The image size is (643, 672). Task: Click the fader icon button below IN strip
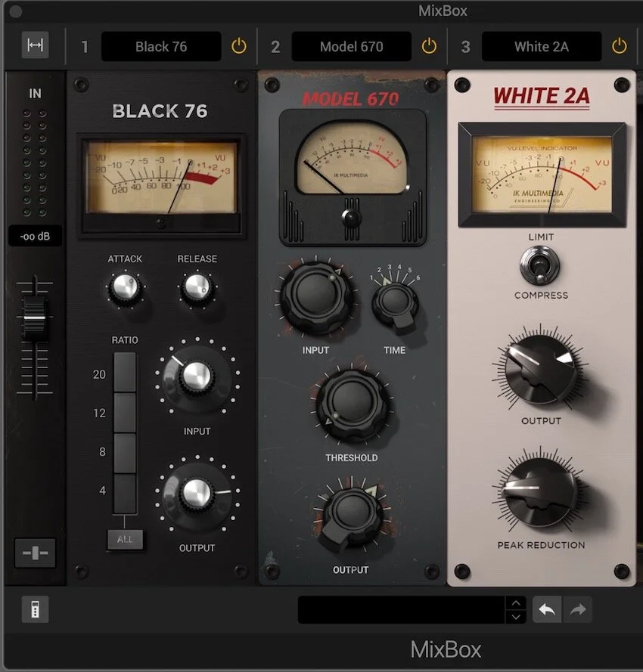point(35,553)
